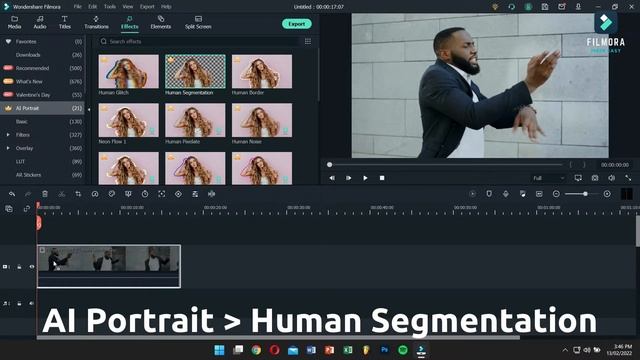The width and height of the screenshot is (640, 360).
Task: Open the Help menu
Action: pos(166,7)
